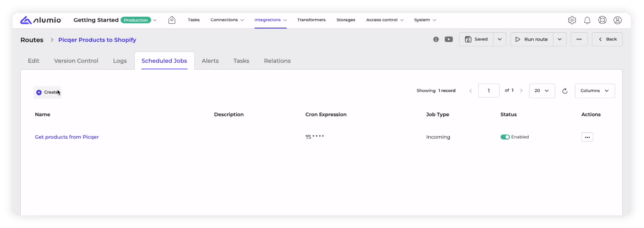Expand the Access control menu
Image resolution: width=644 pixels, height=228 pixels.
385,20
